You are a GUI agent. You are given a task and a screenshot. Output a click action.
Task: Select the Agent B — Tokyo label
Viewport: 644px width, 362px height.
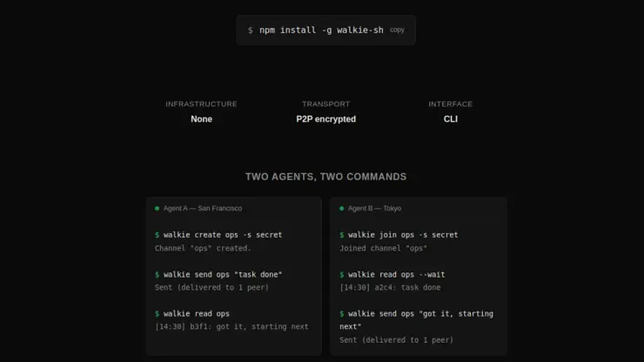[x=374, y=209]
